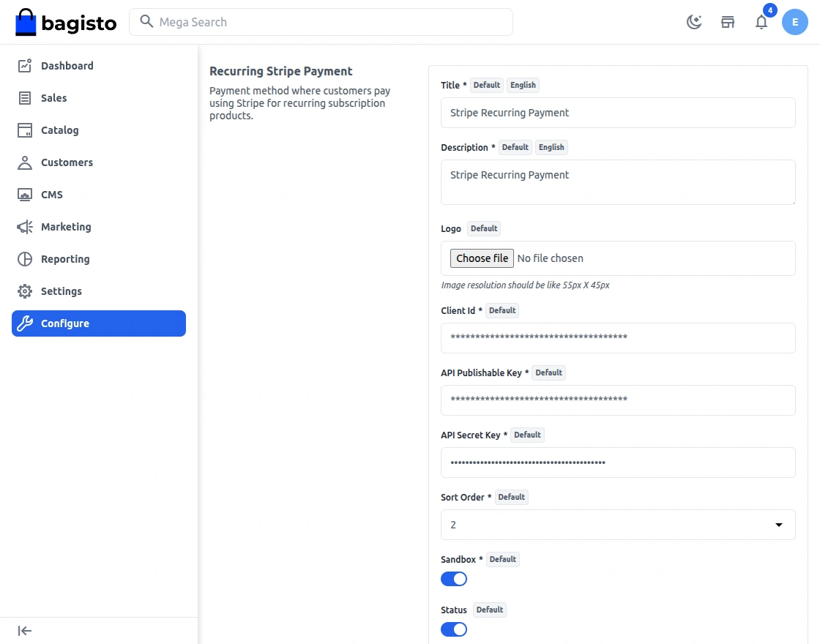Viewport: 820px width, 644px height.
Task: Open the Catalog menu
Action: click(59, 130)
